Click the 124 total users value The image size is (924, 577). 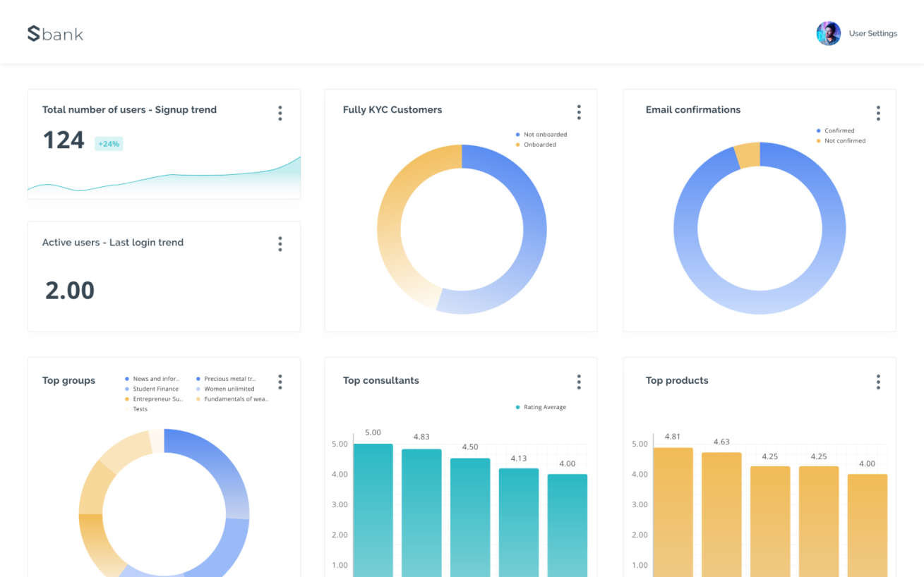[64, 140]
